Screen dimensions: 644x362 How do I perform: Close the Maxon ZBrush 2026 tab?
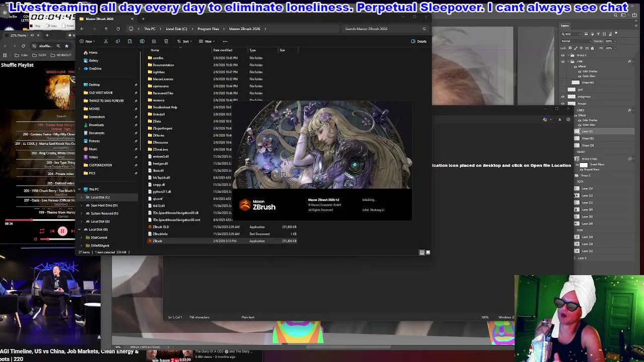pos(132,19)
